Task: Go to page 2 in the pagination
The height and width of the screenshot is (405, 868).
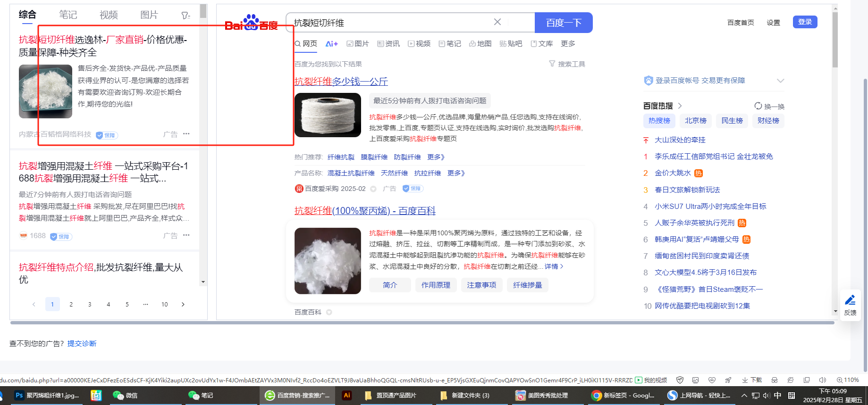Action: (71, 305)
